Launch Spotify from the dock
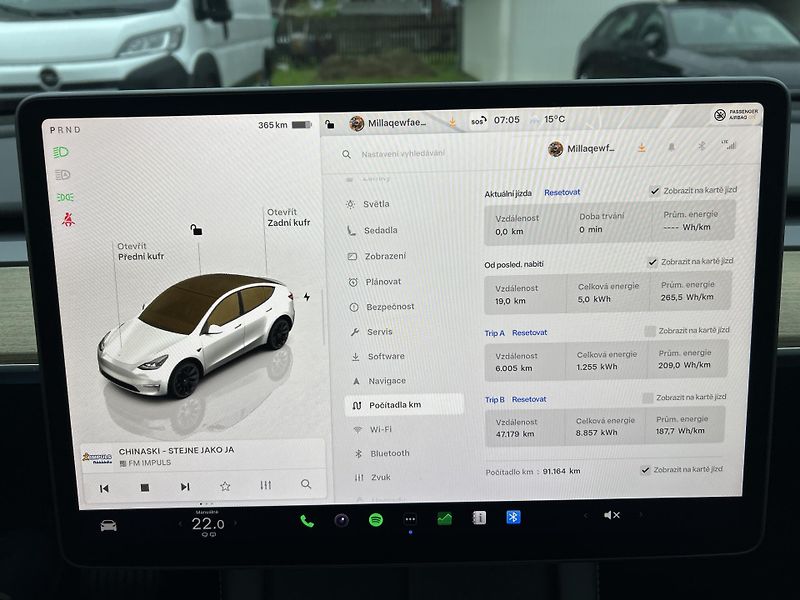The image size is (800, 600). coord(376,520)
